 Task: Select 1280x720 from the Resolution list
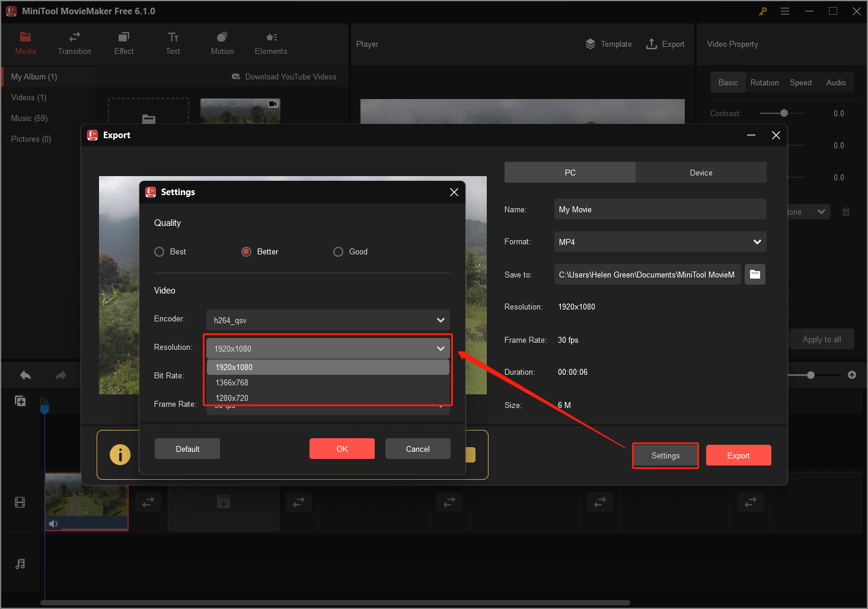click(232, 398)
